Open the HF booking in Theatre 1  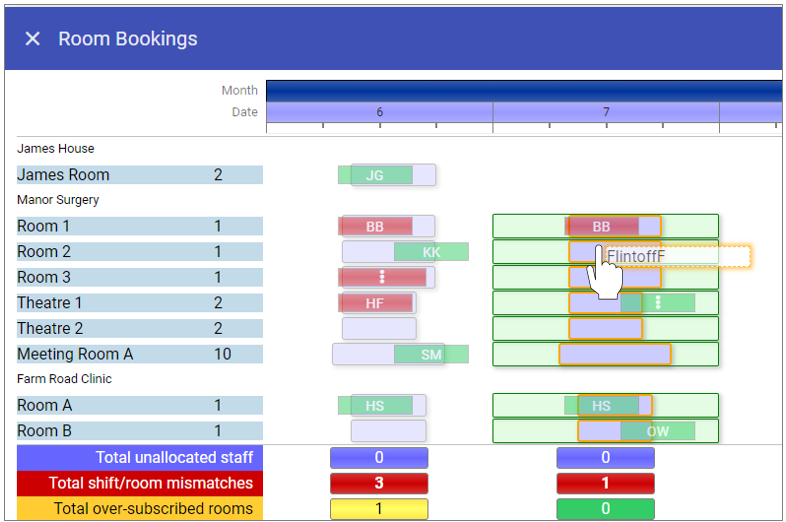pos(375,303)
